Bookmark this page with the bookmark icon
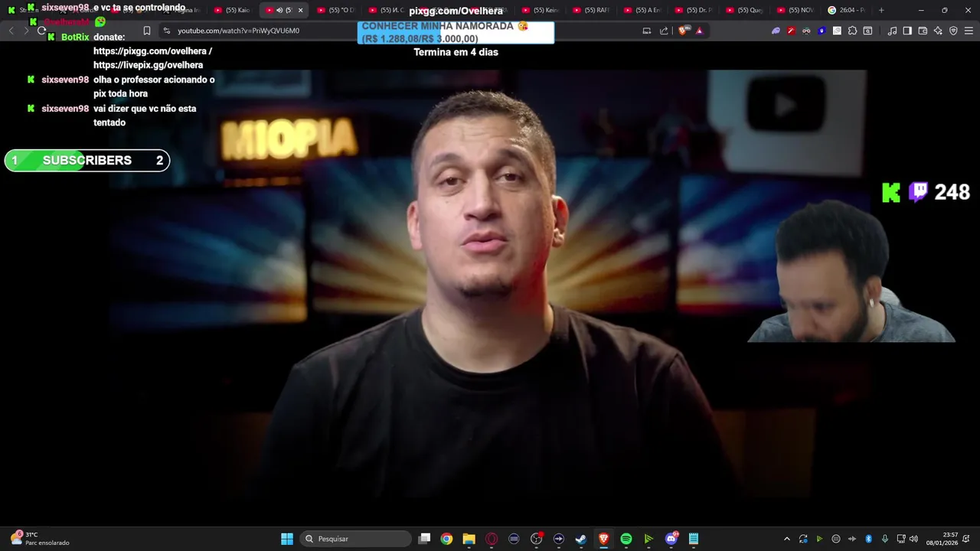 click(147, 31)
